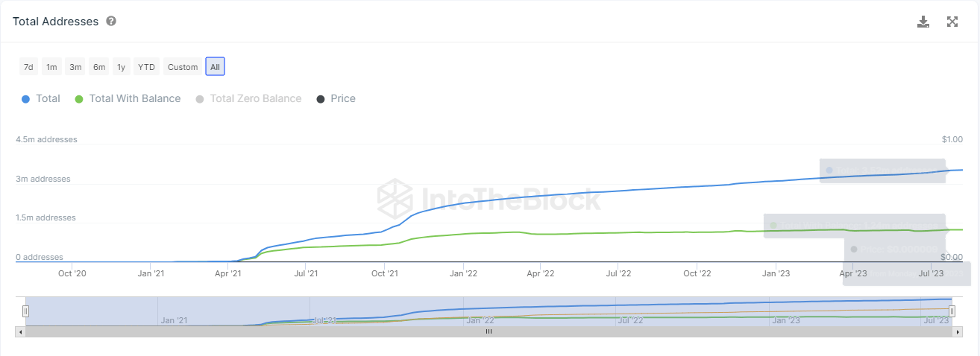Select the 1m time range
This screenshot has width=980, height=356.
(x=51, y=67)
